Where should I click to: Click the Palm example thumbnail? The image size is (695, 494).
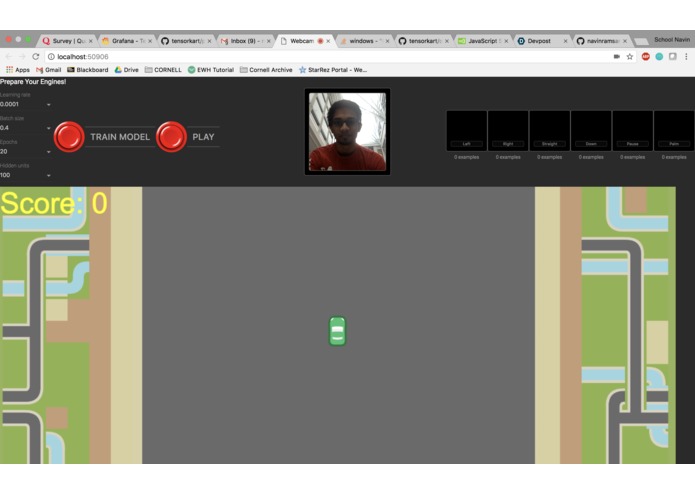[674, 131]
